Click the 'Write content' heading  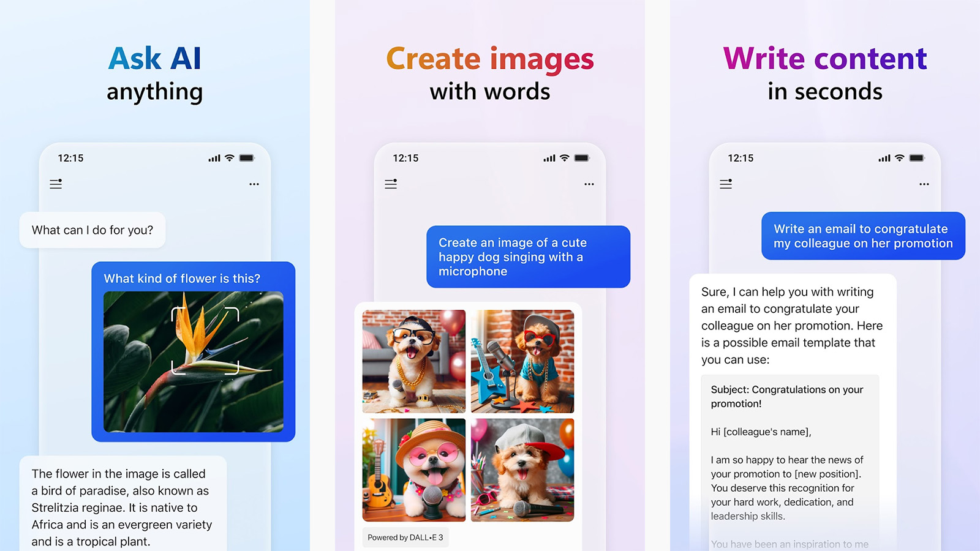point(825,59)
